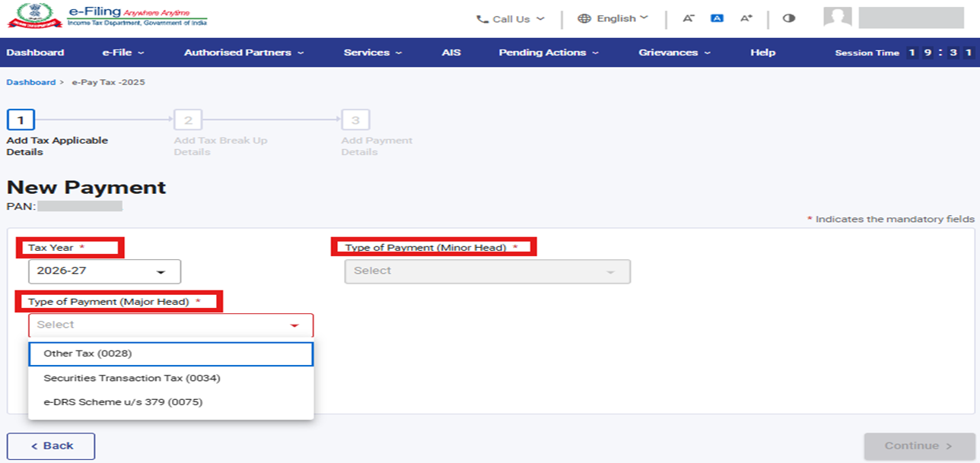980x463 pixels.
Task: Open the Grievances menu
Action: click(x=674, y=52)
